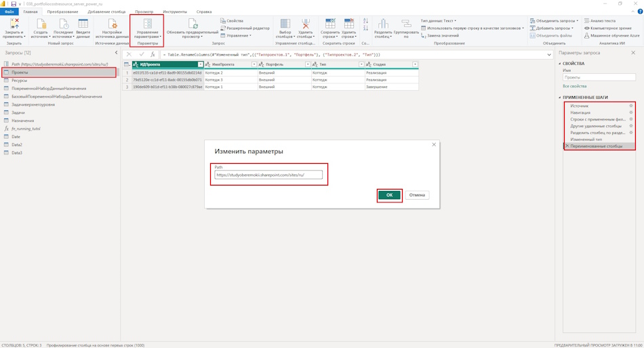Delete the Переименованные столбцы step

(567, 146)
